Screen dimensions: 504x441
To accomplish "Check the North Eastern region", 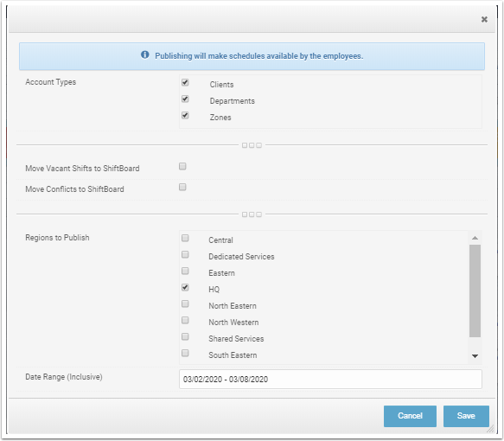I will [x=185, y=304].
